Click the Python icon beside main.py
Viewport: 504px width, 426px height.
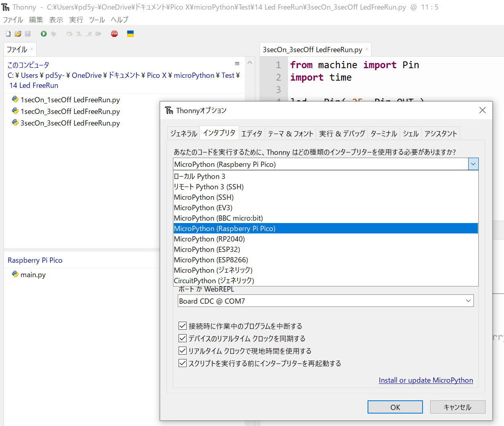[15, 274]
